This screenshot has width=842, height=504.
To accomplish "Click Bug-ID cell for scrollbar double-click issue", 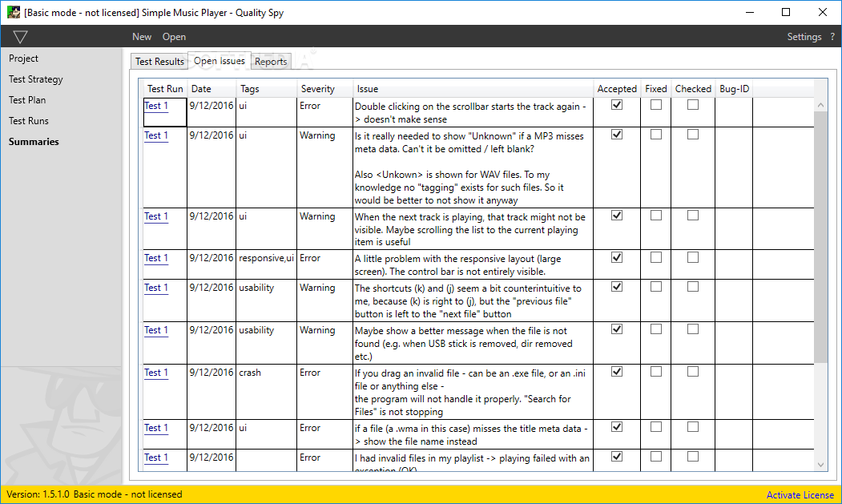I will tap(734, 111).
